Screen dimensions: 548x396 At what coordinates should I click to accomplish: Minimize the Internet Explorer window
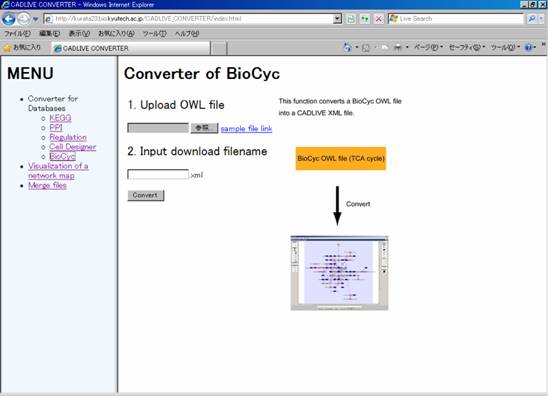tap(524, 5)
